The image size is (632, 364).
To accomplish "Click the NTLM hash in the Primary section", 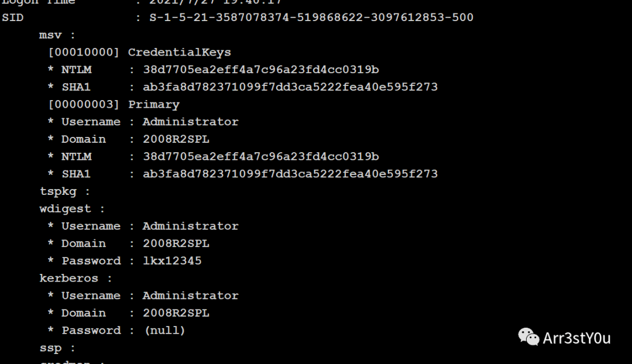I will (x=261, y=156).
